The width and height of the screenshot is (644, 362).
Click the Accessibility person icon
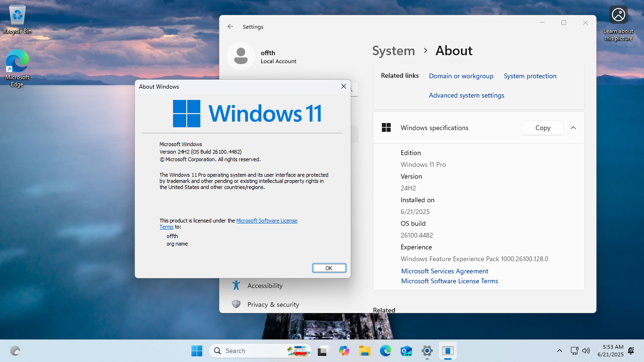pos(236,285)
